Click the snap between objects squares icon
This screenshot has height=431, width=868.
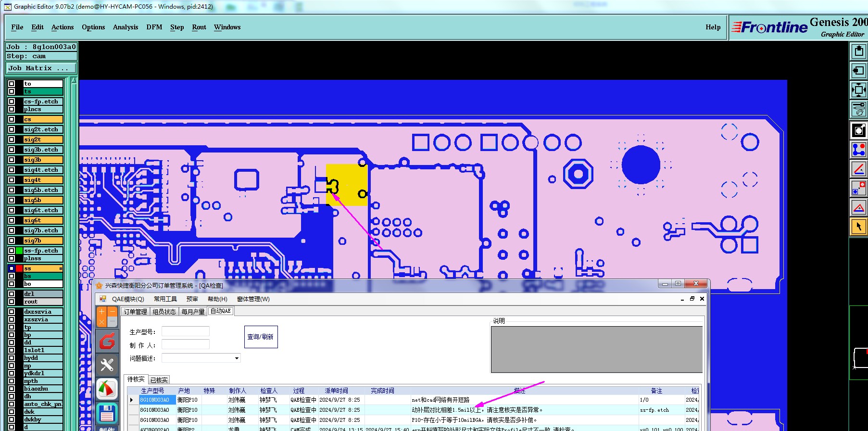[x=859, y=188]
